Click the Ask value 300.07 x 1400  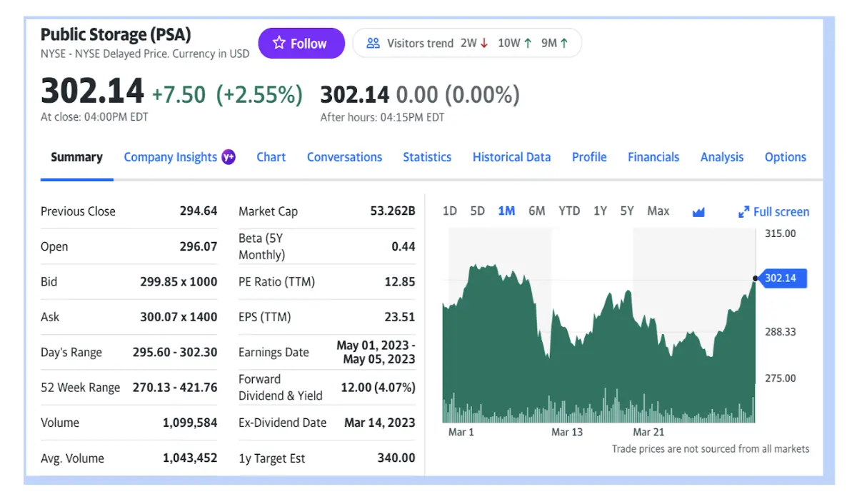coord(179,317)
